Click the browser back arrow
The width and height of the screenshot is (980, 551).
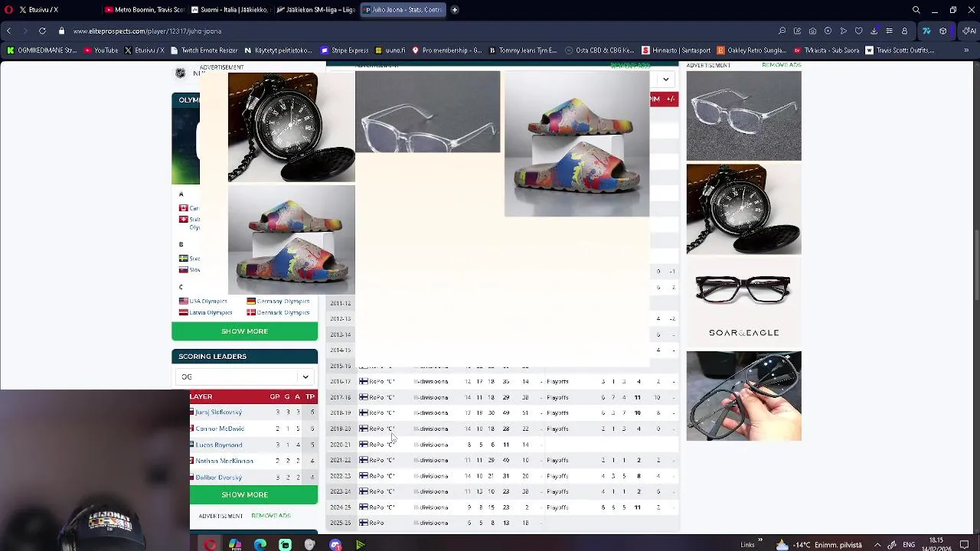(8, 31)
